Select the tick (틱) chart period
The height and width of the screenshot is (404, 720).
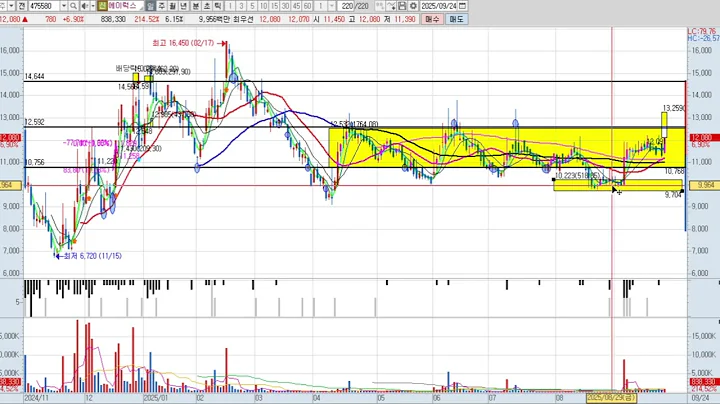[218, 6]
